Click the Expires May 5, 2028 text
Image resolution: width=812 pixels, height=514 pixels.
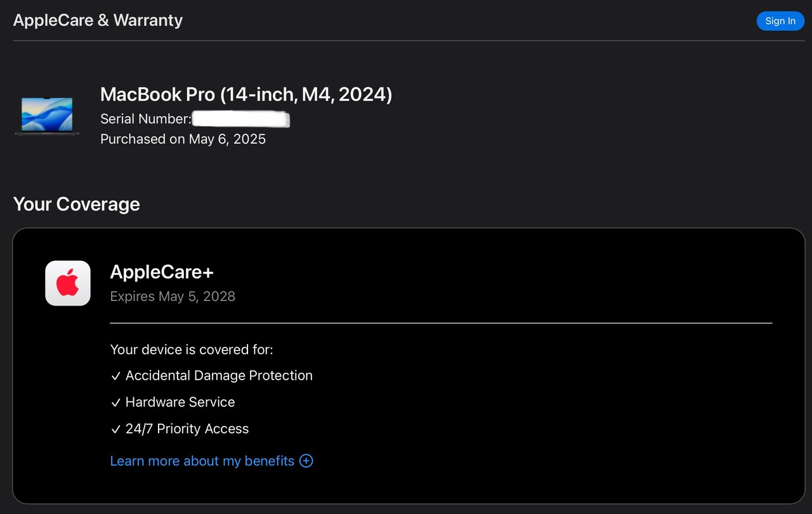pyautogui.click(x=173, y=296)
